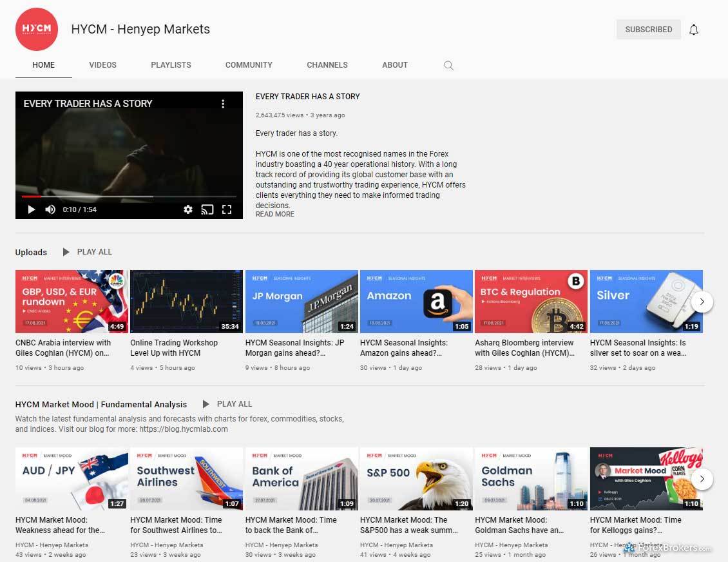728x562 pixels.
Task: Click the notification bell icon
Action: click(694, 30)
